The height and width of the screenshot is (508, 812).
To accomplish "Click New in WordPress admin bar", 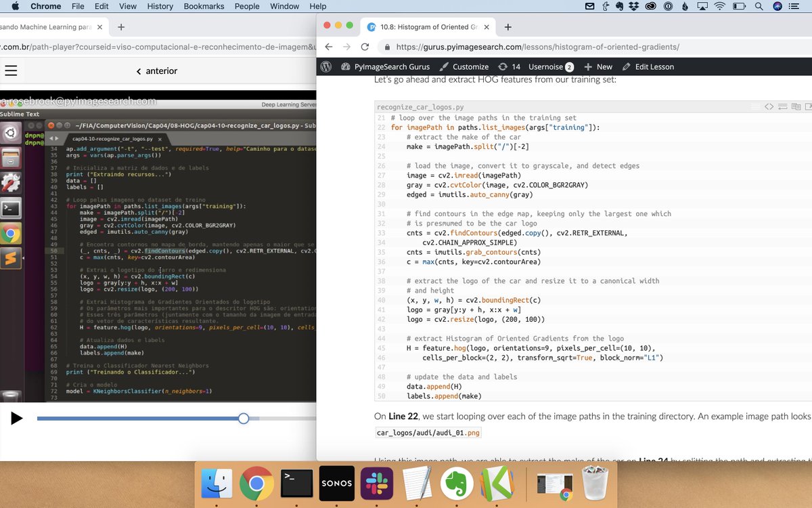I will coord(598,66).
